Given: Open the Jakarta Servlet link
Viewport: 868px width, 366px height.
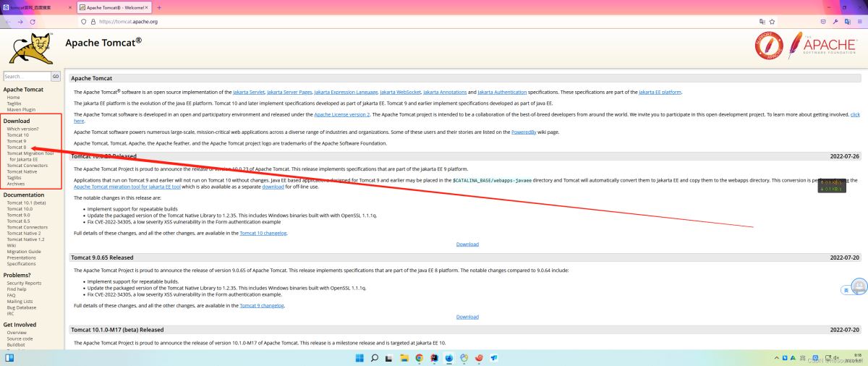Looking at the screenshot, I should pyautogui.click(x=248, y=92).
